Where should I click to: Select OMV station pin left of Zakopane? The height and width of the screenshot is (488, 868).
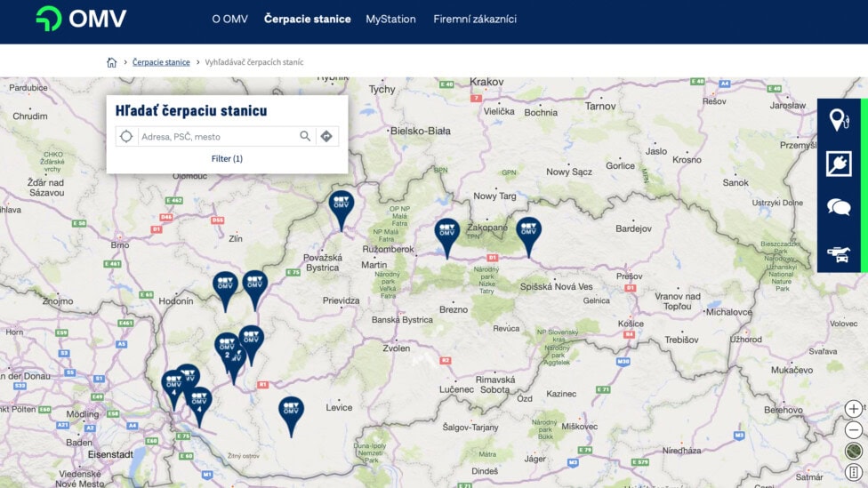click(446, 232)
